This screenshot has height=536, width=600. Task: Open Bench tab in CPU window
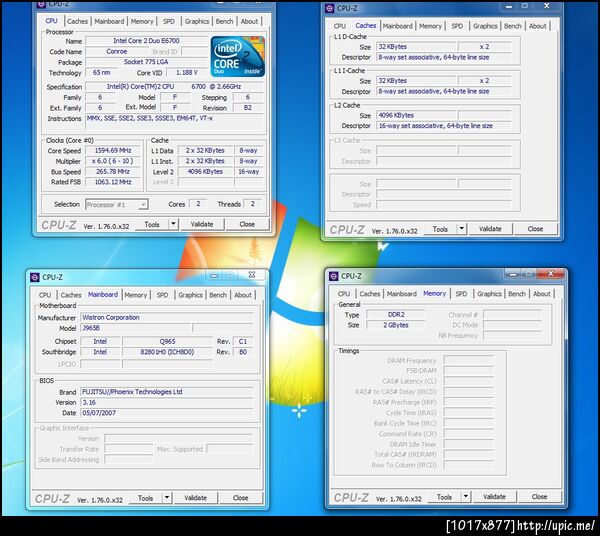click(224, 21)
